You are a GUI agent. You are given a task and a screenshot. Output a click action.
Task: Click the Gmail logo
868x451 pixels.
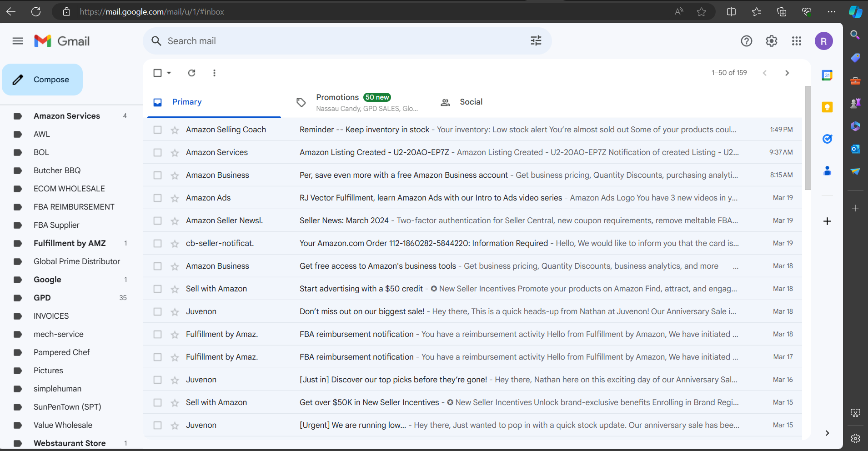pos(62,41)
